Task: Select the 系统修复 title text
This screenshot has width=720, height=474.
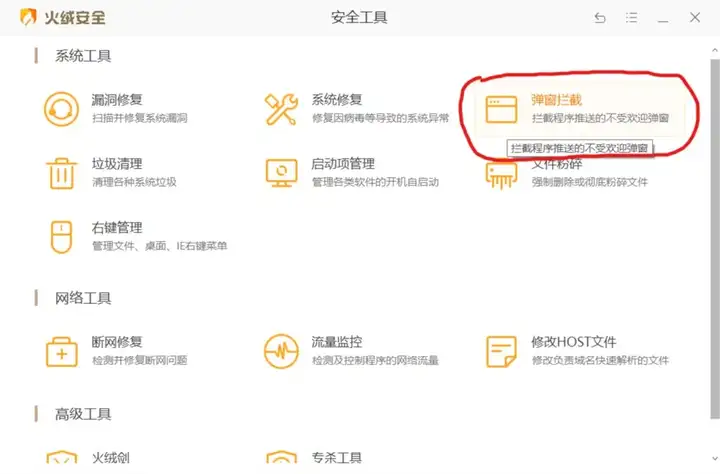Action: pyautogui.click(x=337, y=99)
